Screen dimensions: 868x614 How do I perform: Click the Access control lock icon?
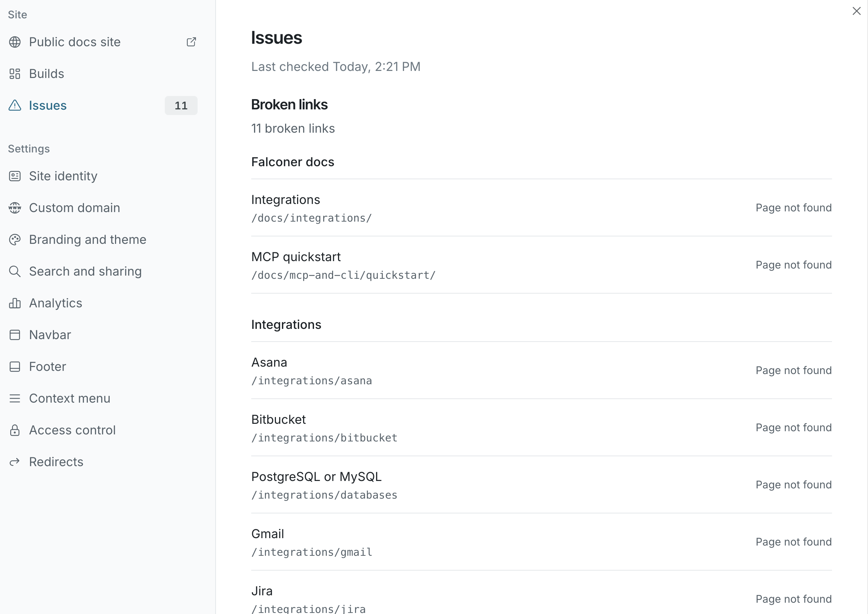[15, 430]
